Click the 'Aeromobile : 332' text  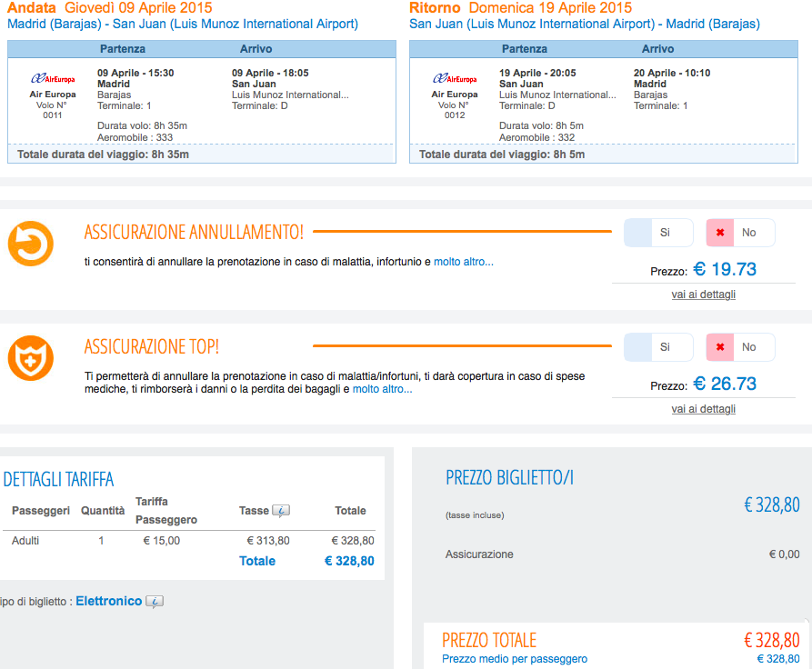click(537, 138)
